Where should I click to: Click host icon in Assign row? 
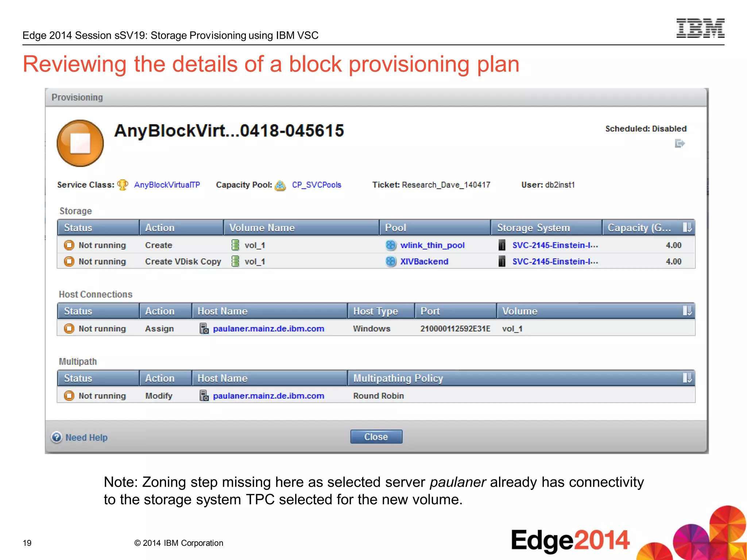click(x=204, y=328)
